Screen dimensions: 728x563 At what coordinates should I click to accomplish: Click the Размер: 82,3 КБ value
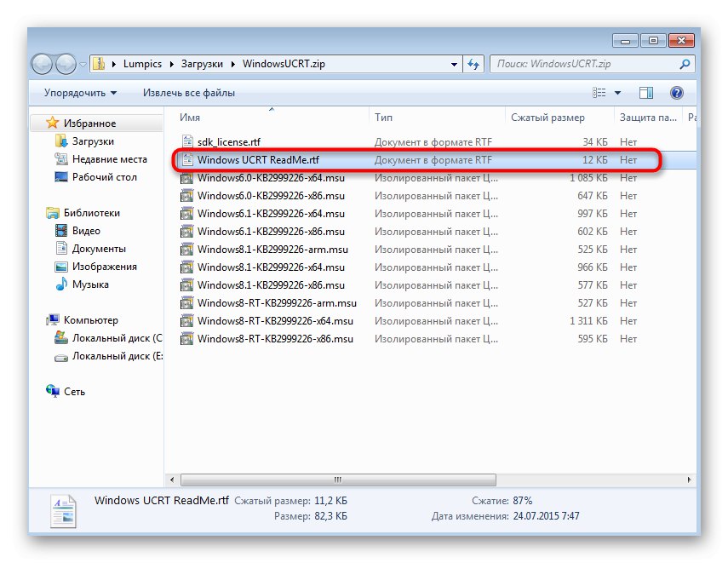coord(330,516)
